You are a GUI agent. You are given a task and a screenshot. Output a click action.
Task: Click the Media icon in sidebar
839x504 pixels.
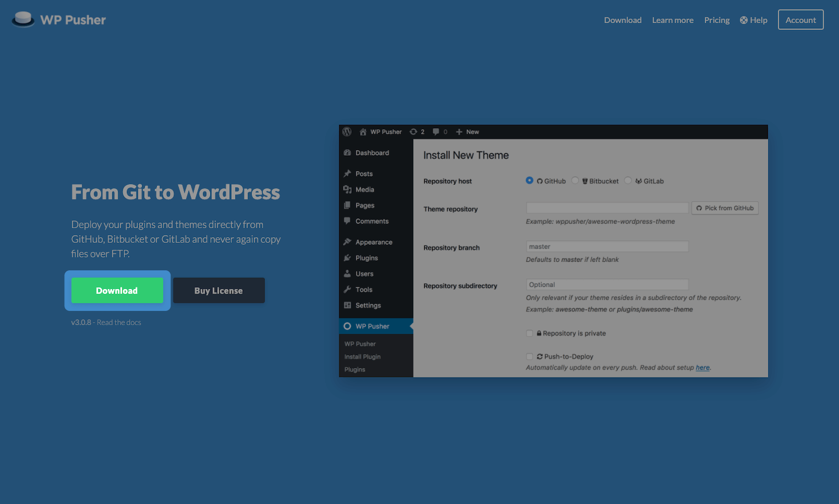tap(347, 189)
